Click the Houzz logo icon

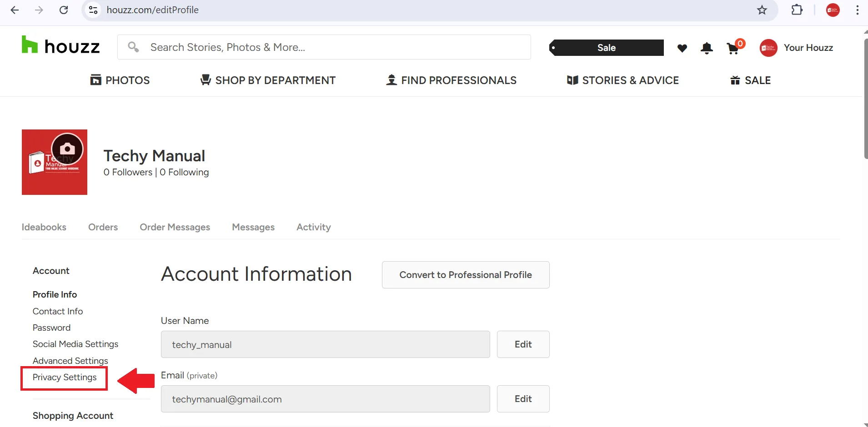(29, 44)
